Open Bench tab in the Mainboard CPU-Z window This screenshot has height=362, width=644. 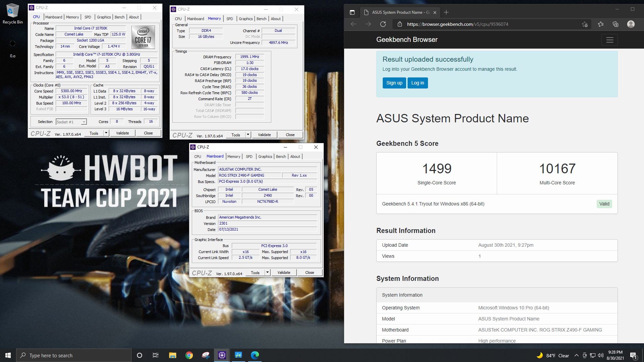point(281,157)
